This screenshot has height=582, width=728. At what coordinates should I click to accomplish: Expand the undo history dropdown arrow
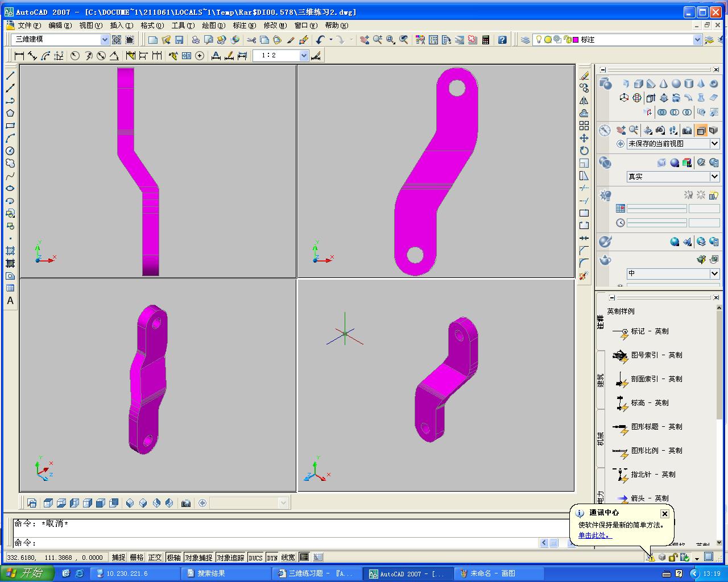coord(330,40)
